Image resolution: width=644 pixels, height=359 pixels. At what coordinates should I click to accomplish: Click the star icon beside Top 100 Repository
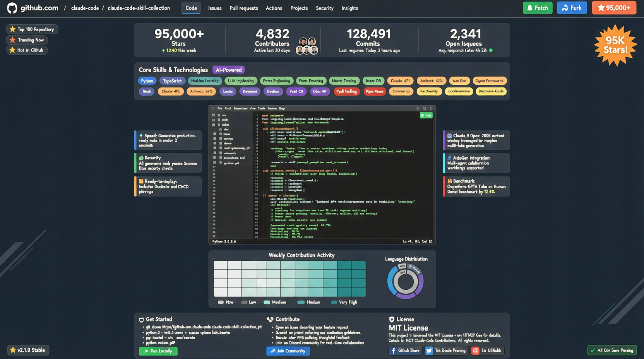click(x=12, y=29)
